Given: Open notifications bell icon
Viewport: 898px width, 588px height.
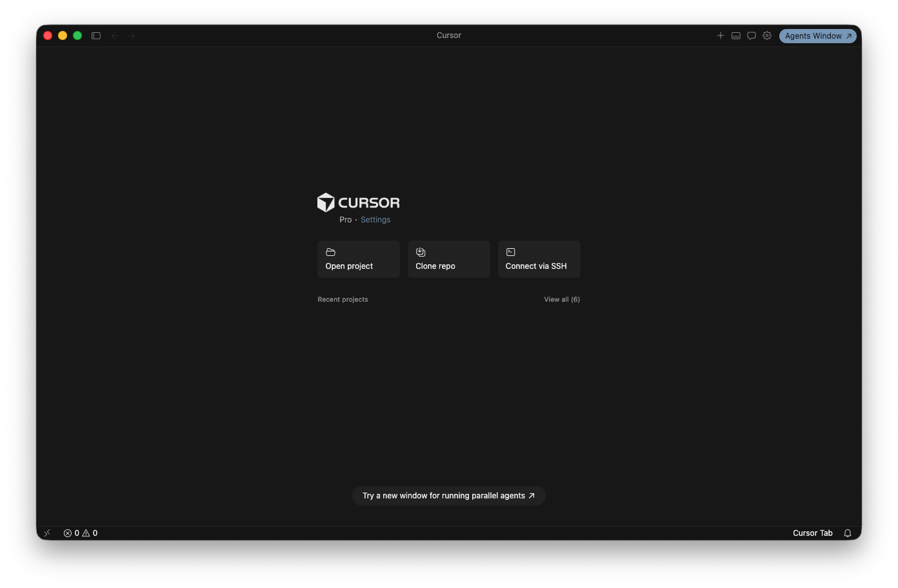Looking at the screenshot, I should coord(848,533).
